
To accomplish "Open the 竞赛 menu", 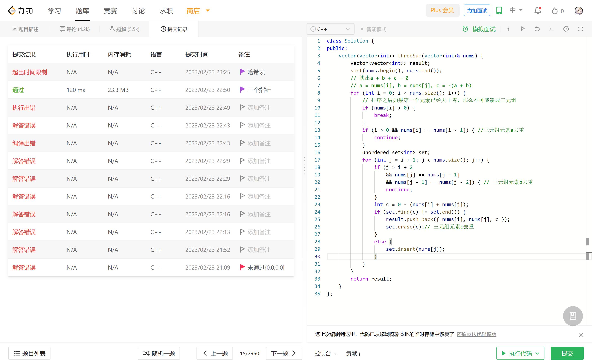I will [110, 11].
